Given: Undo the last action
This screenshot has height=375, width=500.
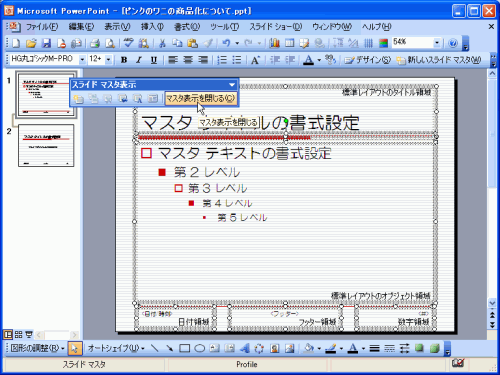Looking at the screenshot, I should point(226,43).
